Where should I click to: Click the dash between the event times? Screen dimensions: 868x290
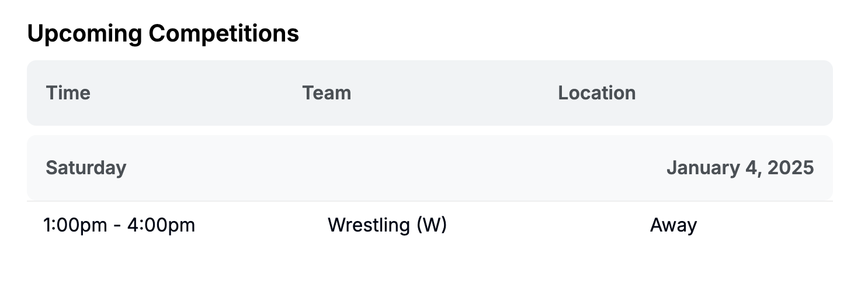click(119, 226)
